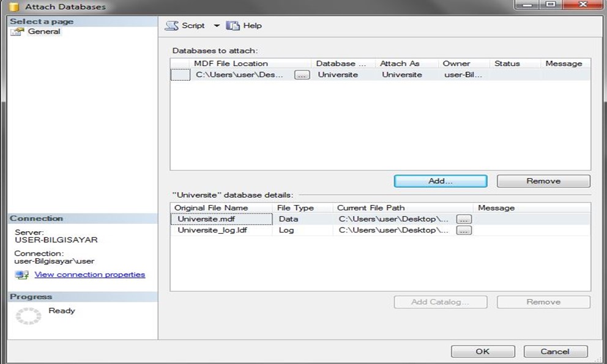Browse path for Universite_log.ldf log file

click(464, 231)
